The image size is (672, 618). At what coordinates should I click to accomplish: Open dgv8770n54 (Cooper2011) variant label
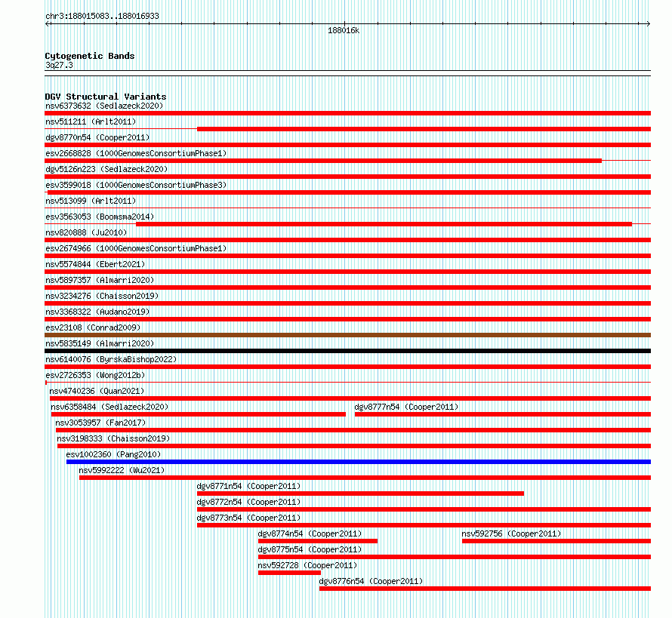click(97, 137)
